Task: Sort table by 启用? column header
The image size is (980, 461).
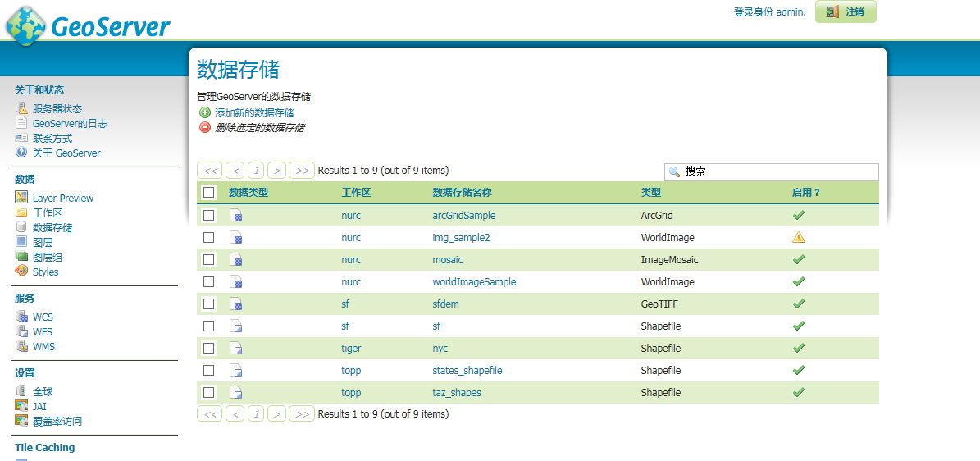Action: click(805, 193)
